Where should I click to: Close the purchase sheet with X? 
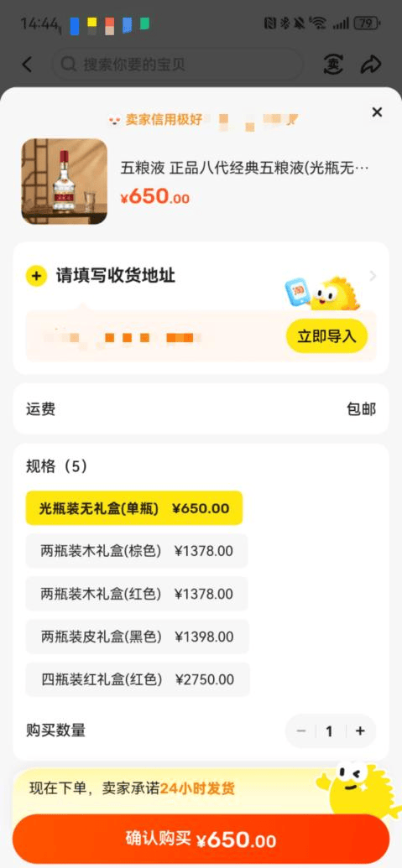click(377, 112)
